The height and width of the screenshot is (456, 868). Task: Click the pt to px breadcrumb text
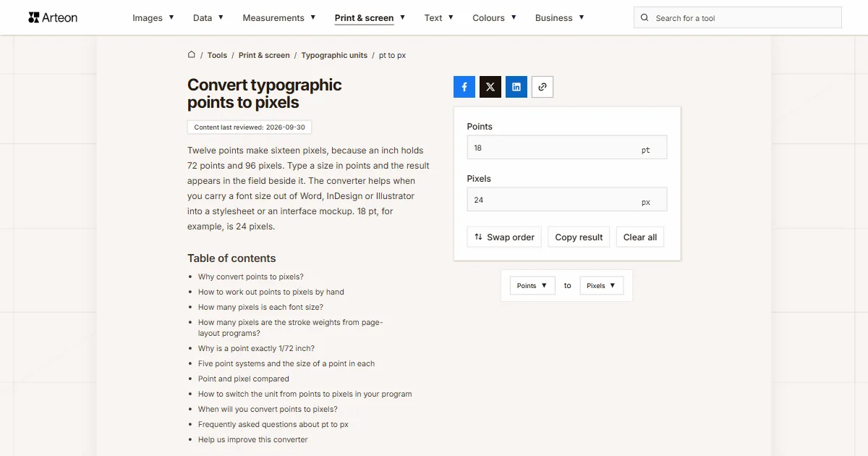coord(393,55)
